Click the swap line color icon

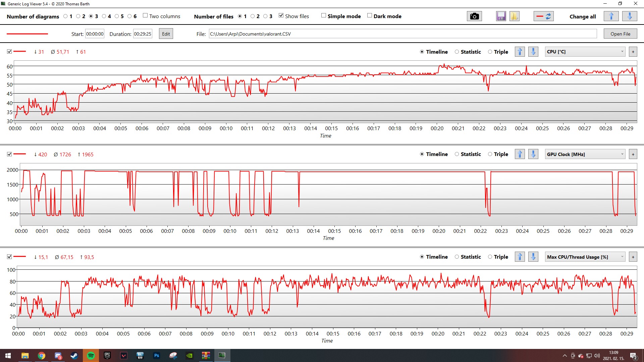tap(544, 16)
